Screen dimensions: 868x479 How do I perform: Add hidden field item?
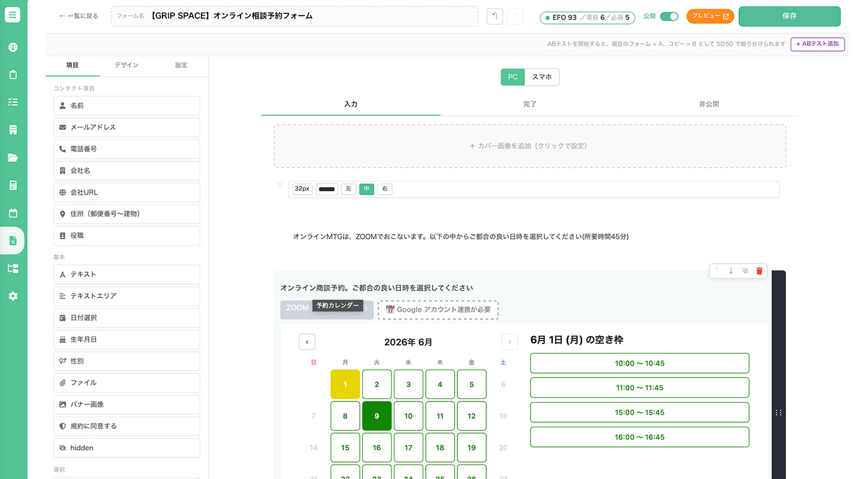click(127, 448)
